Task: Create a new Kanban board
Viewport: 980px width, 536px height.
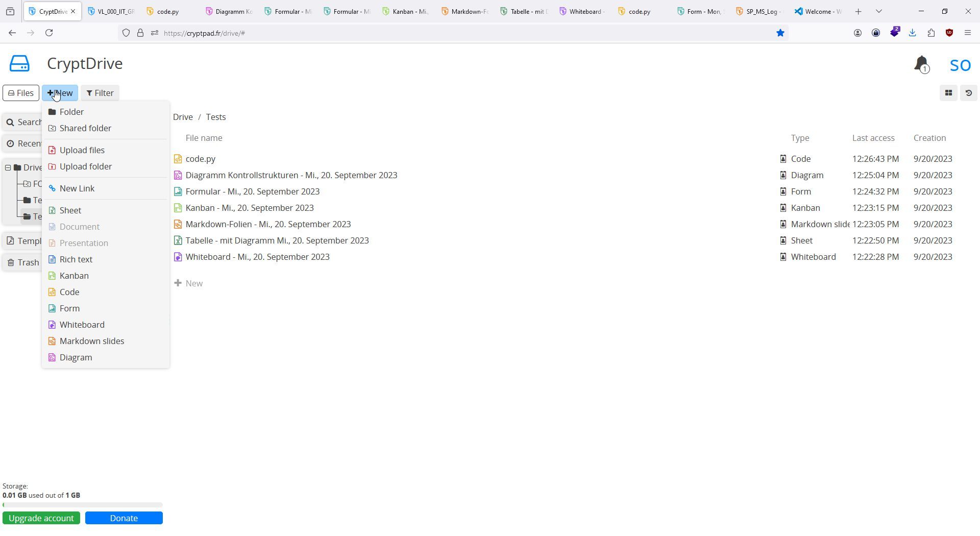Action: (x=106, y=276)
